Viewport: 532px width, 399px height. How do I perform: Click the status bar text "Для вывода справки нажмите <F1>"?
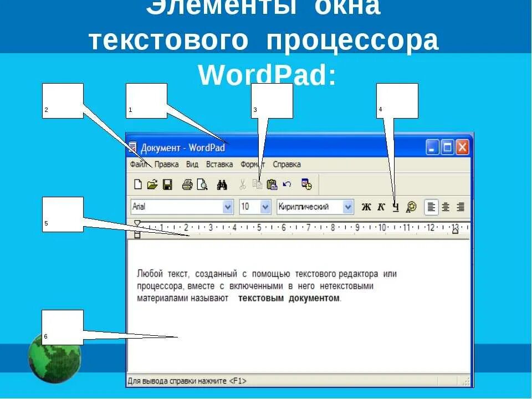click(x=187, y=381)
